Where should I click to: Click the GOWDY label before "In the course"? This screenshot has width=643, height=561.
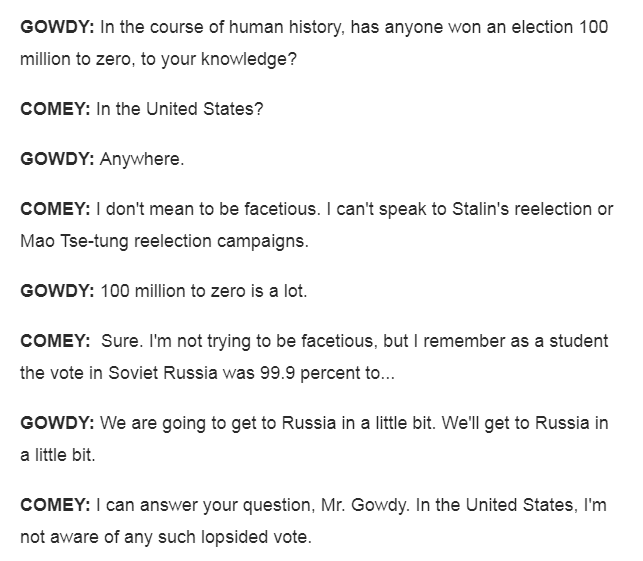[x=57, y=27]
